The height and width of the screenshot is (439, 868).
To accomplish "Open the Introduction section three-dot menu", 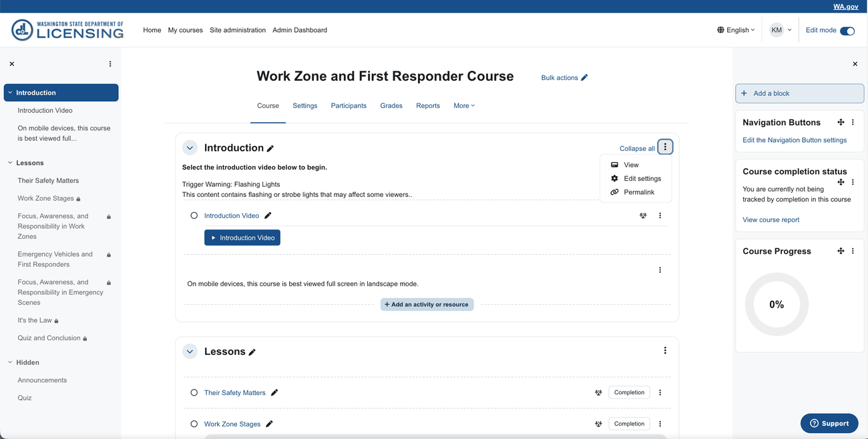I will 665,147.
